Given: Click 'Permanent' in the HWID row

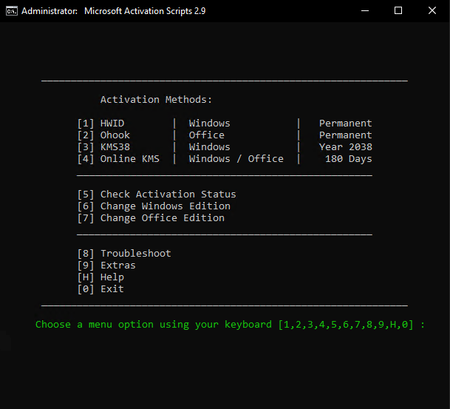Looking at the screenshot, I should coord(345,123).
